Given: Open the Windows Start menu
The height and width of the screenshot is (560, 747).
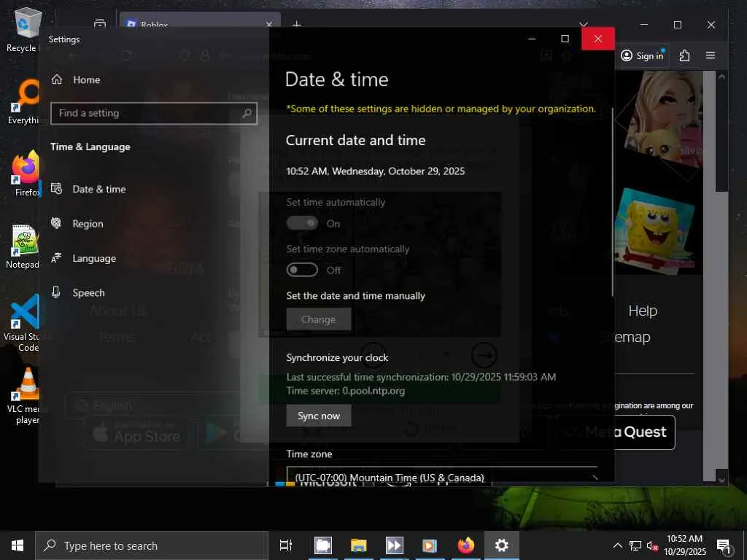Looking at the screenshot, I should tap(18, 545).
